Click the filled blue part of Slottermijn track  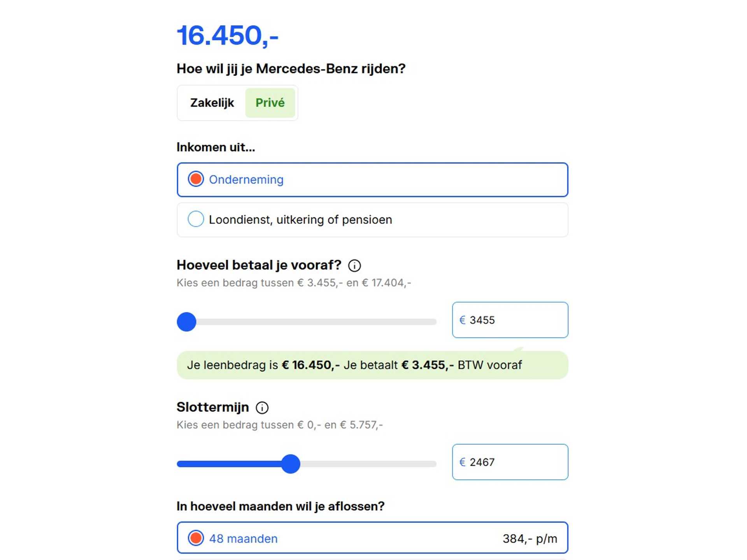pyautogui.click(x=230, y=464)
